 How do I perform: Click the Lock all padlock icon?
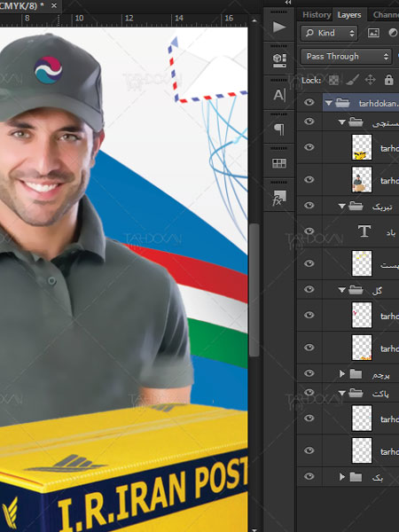tap(388, 80)
